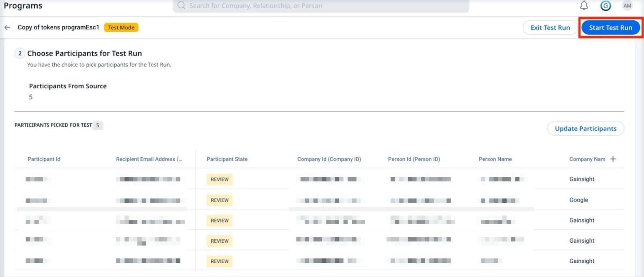The height and width of the screenshot is (277, 644).
Task: Add a column with the plus icon
Action: (613, 159)
